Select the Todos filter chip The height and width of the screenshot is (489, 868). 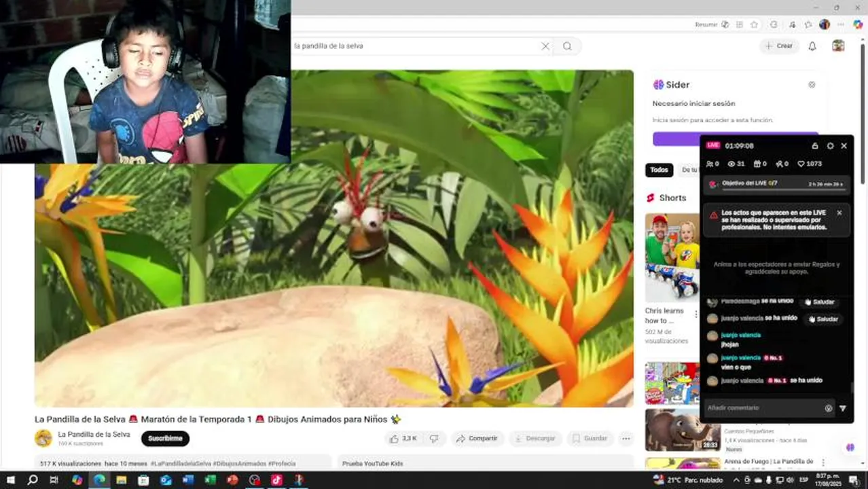[x=659, y=170]
